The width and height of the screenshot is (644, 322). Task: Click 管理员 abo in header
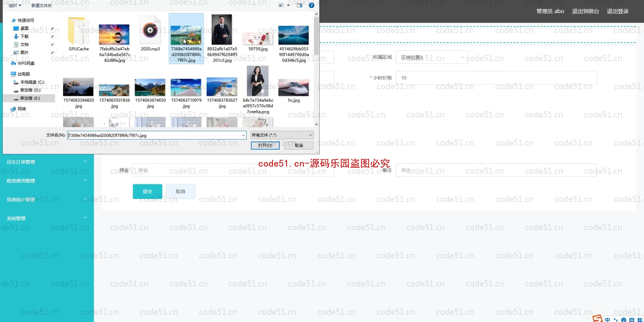pyautogui.click(x=550, y=11)
